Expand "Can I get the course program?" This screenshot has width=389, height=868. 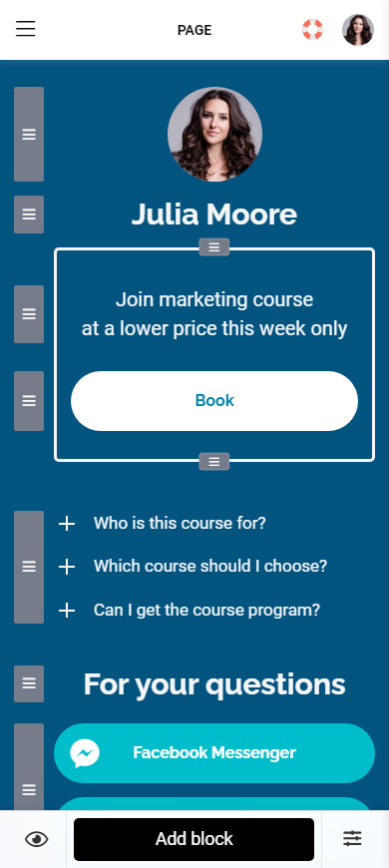click(x=190, y=610)
